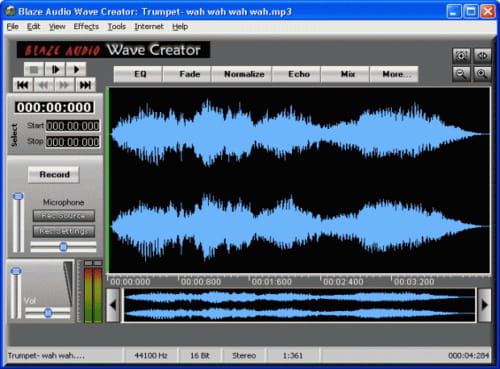Click the Play/Pause transport button

[55, 69]
